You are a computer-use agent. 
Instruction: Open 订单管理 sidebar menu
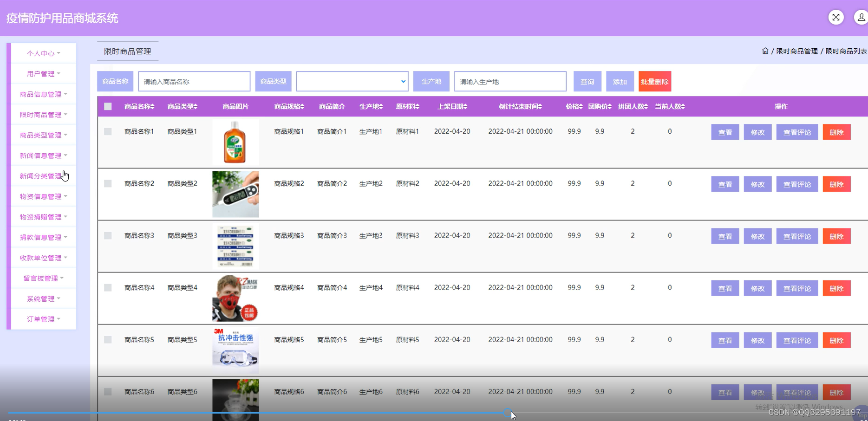[44, 319]
